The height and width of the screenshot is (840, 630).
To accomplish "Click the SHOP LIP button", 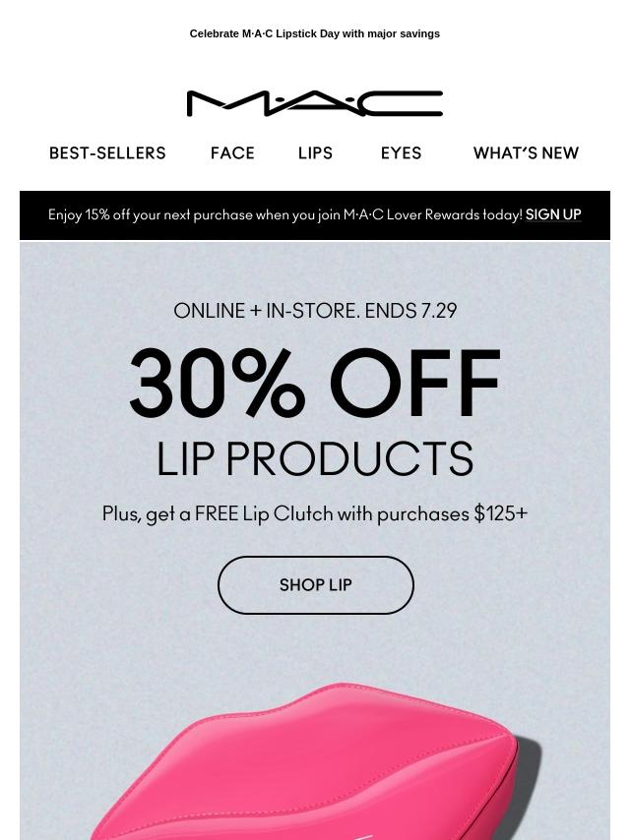I will point(316,585).
